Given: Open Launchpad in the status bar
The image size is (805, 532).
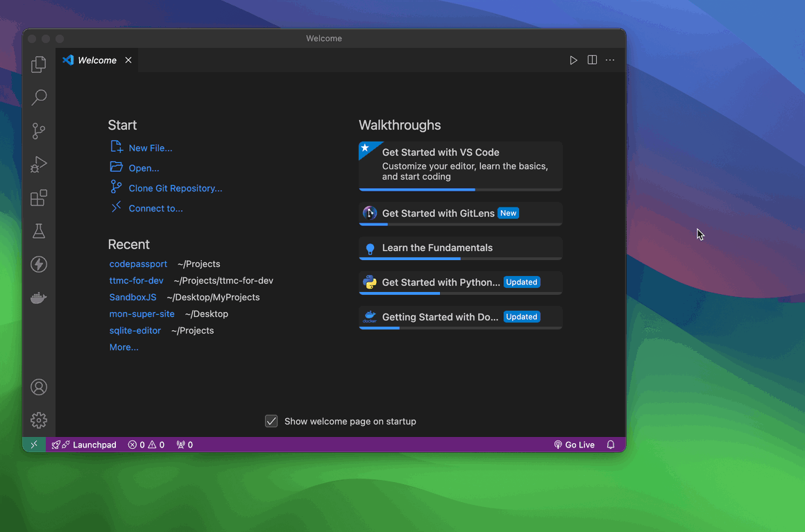Looking at the screenshot, I should click(84, 445).
